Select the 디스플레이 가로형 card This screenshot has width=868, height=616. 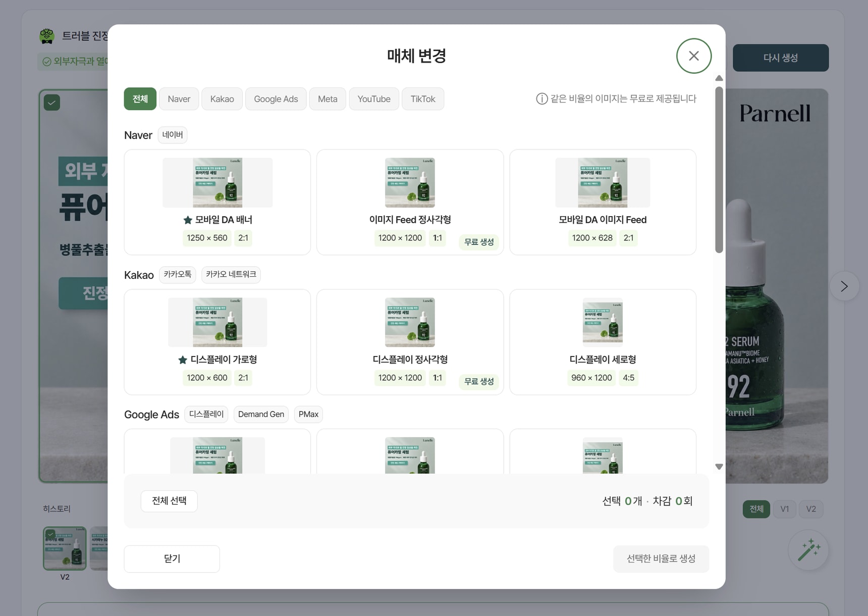(x=218, y=342)
